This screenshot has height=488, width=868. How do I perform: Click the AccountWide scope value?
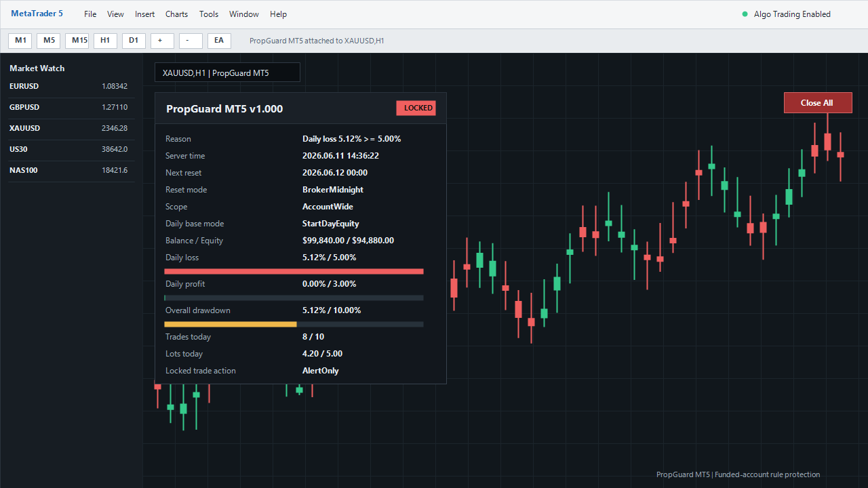click(328, 207)
